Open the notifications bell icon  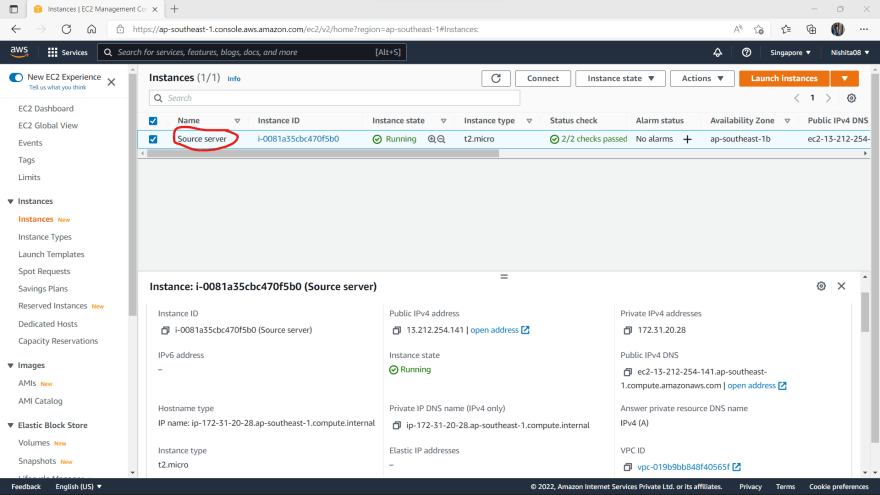717,52
